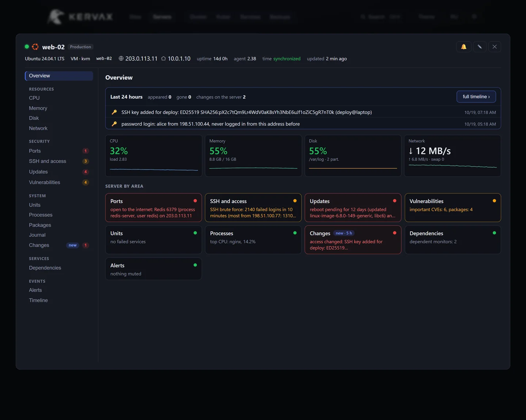Open Ports in the sidebar Security section
This screenshot has height=420, width=526.
[x=59, y=151]
